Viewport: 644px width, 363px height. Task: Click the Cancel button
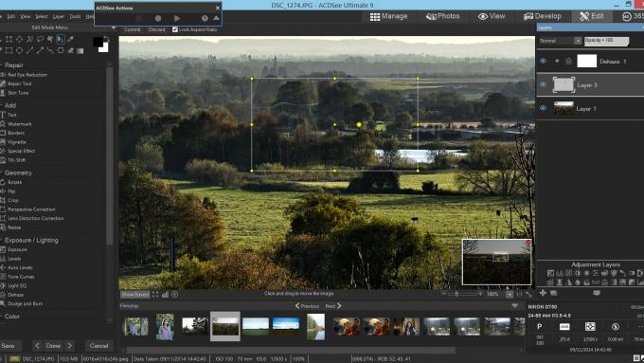point(99,346)
